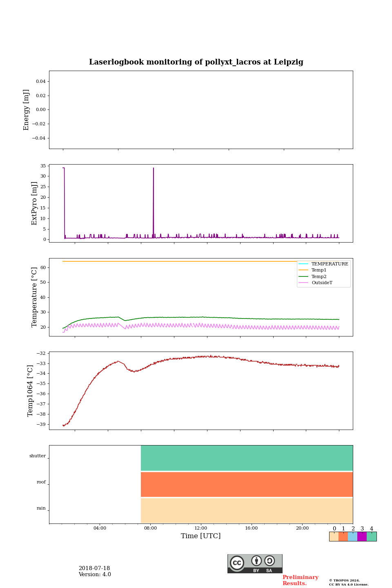The image size is (392, 588).
Task: Select the magenta colorbar swatch for value 3
Action: tap(362, 537)
